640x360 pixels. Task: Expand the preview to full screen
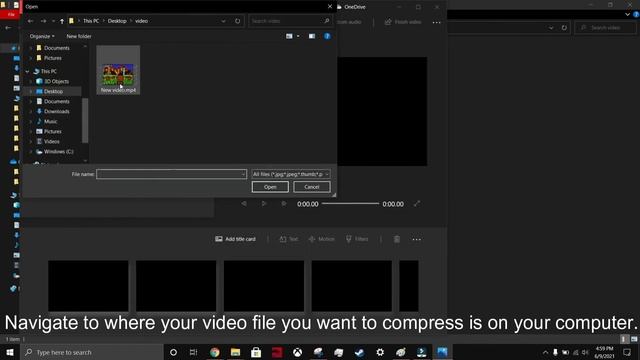pyautogui.click(x=417, y=204)
